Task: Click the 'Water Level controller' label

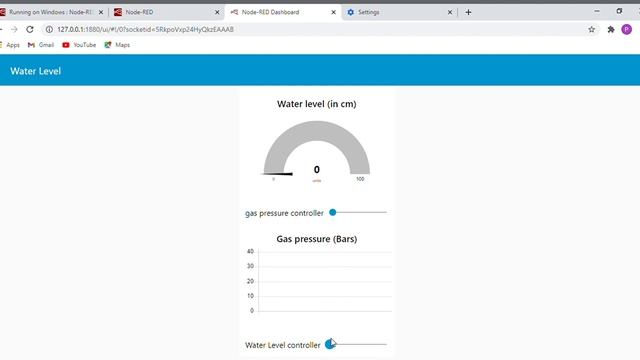Action: (x=282, y=345)
